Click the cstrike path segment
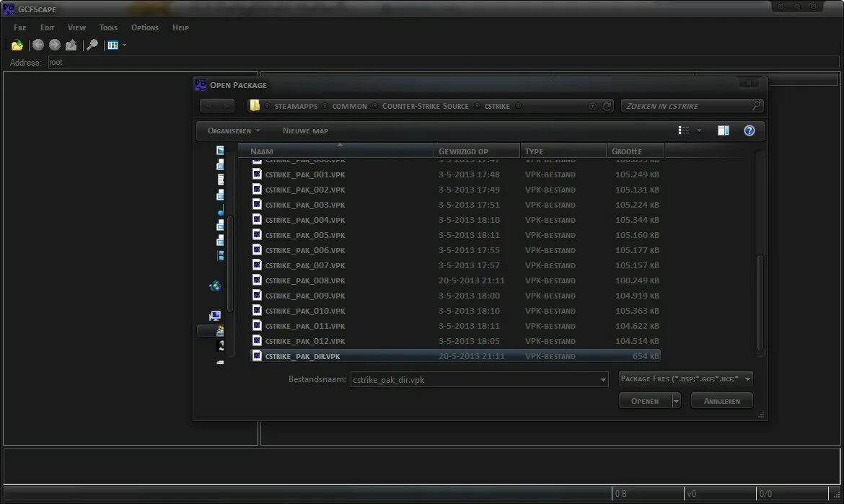844x504 pixels. (x=497, y=107)
